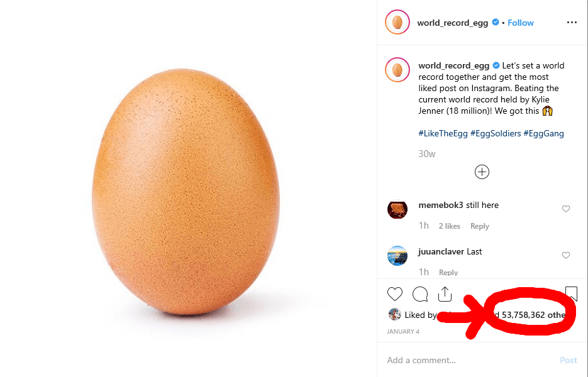
Task: Click the verified badge in the header
Action: 496,22
